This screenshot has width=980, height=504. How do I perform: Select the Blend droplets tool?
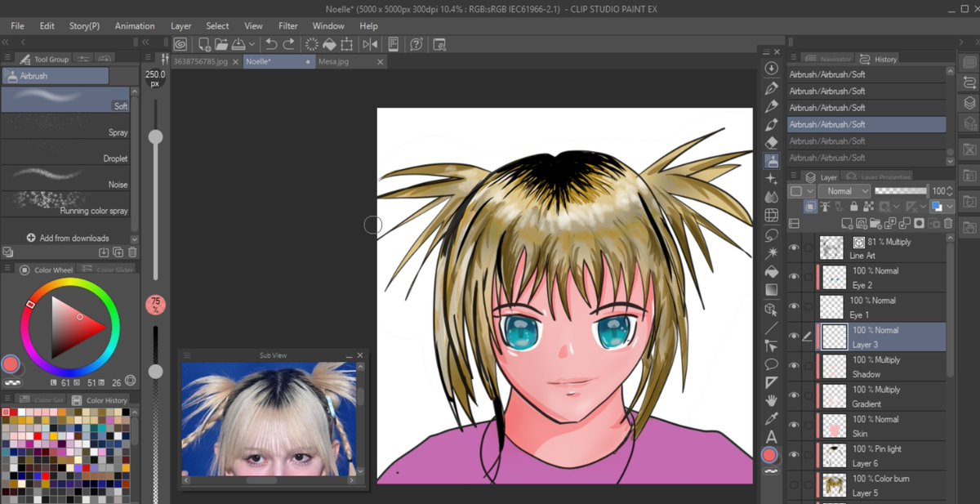tap(771, 197)
